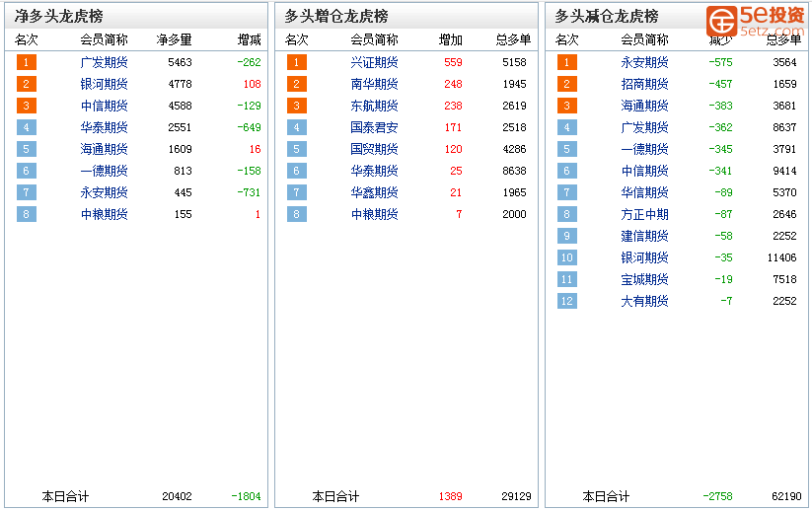Click rank 9 badge in 多头减仓龙虎榜
The width and height of the screenshot is (812, 510).
(x=567, y=236)
